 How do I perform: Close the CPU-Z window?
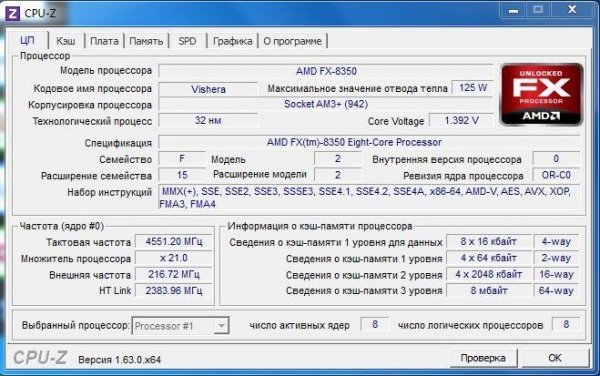(x=572, y=10)
